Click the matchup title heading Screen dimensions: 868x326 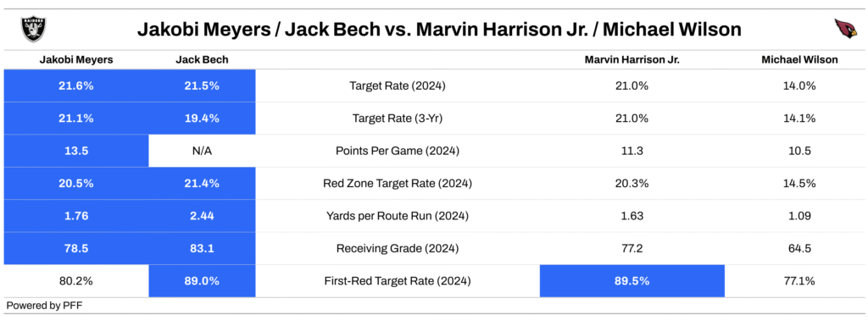pyautogui.click(x=439, y=30)
